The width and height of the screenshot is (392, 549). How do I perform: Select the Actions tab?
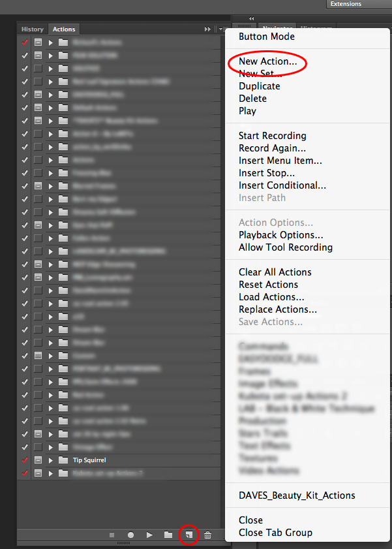click(64, 29)
